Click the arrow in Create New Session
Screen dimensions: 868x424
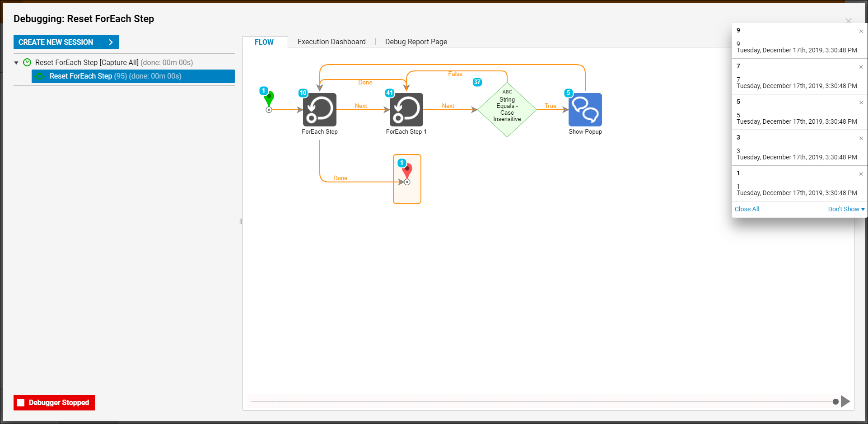tap(111, 42)
